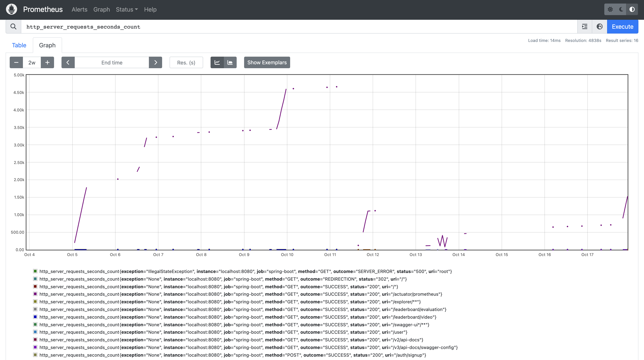
Task: Select the REDIRECTION status 302 legend entry
Action: pos(223,279)
